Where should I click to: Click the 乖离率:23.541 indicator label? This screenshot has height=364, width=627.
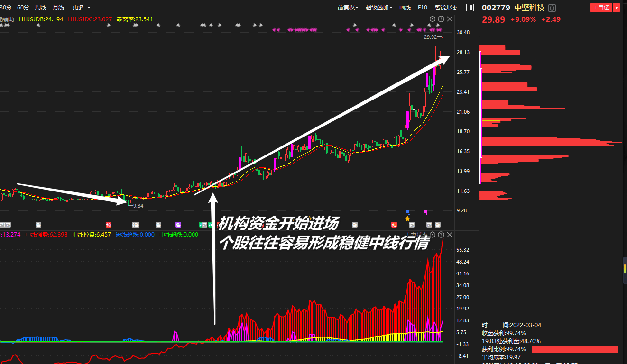tap(135, 19)
